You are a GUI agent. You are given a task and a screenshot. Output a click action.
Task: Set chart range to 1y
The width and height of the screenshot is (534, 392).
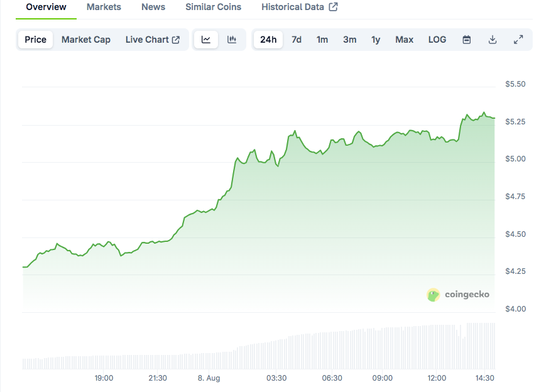pos(376,40)
